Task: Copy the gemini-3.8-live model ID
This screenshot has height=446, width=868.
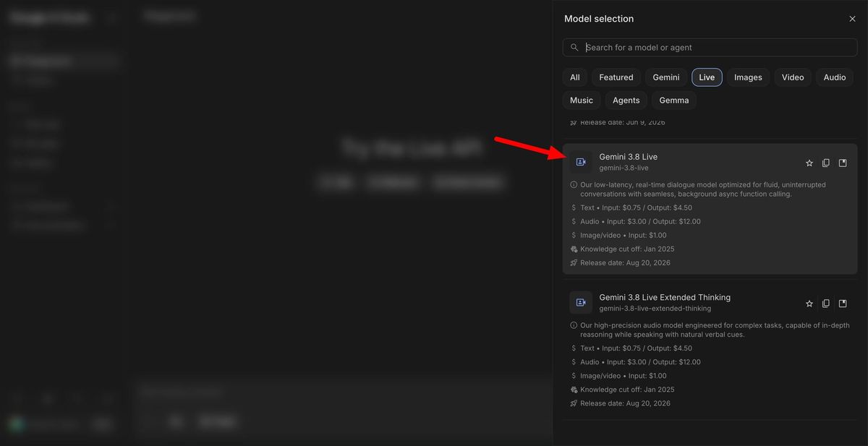Action: 826,163
